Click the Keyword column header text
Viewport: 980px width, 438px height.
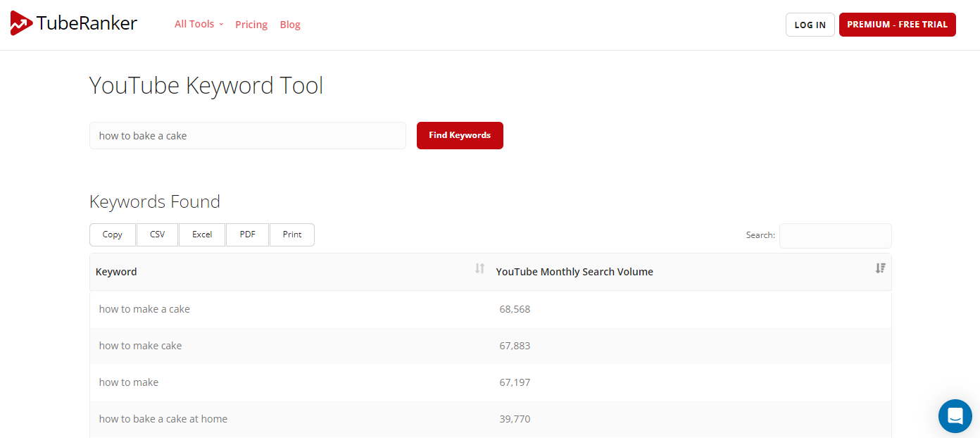point(116,272)
